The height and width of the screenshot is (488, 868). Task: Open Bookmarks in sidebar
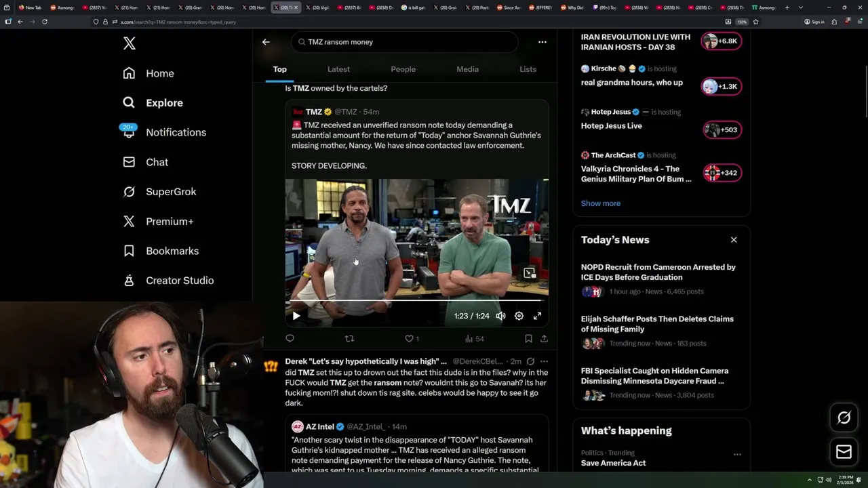161,251
